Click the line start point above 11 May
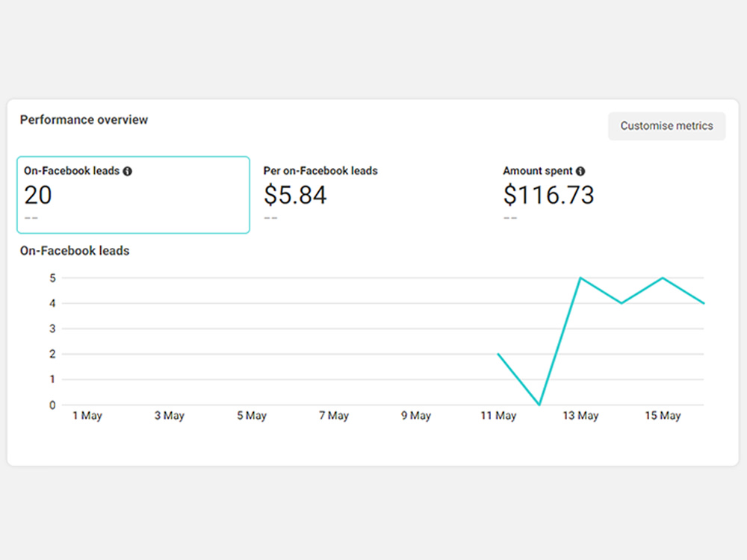 [x=498, y=354]
